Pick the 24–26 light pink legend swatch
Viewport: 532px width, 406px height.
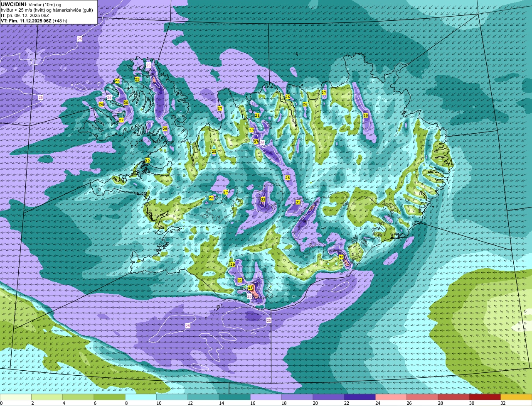[391, 397]
